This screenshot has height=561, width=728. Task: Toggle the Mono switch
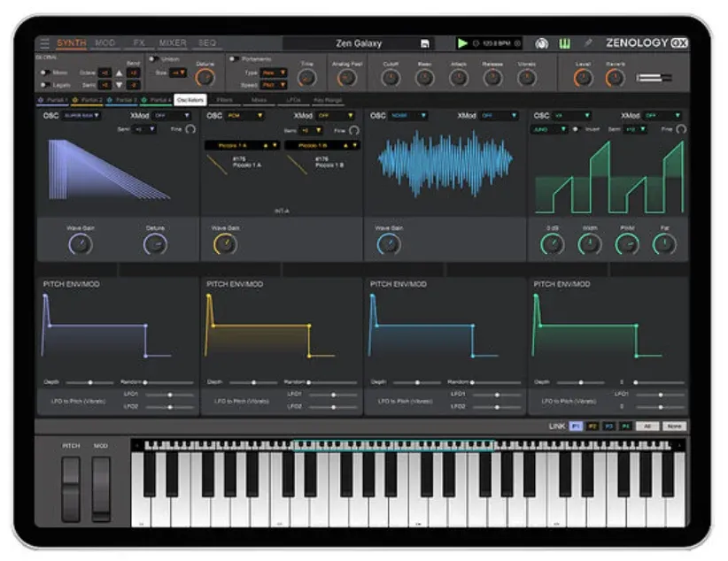[x=44, y=73]
